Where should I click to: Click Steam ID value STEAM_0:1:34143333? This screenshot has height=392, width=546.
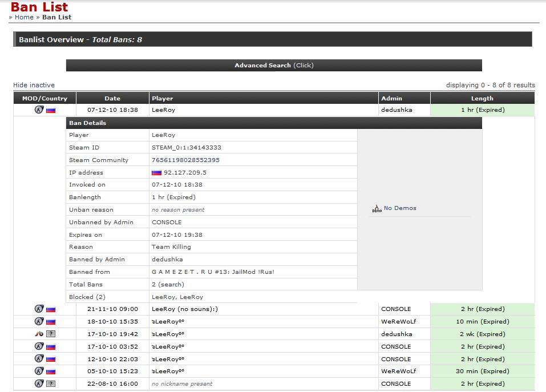tap(187, 148)
